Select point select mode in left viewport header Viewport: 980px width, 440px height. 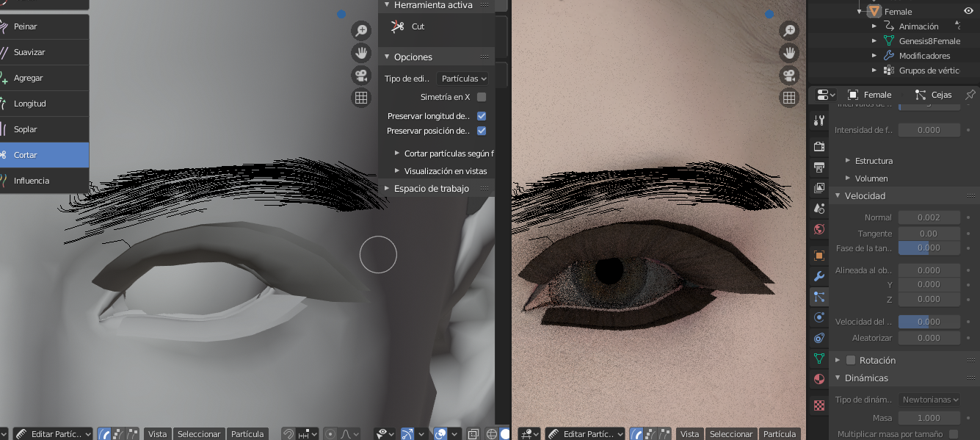[x=118, y=434]
